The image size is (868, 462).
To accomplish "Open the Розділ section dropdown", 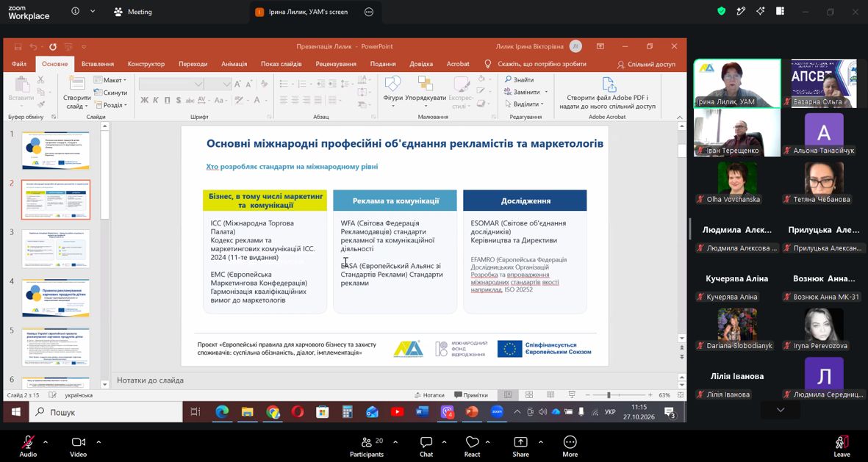I will [111, 104].
